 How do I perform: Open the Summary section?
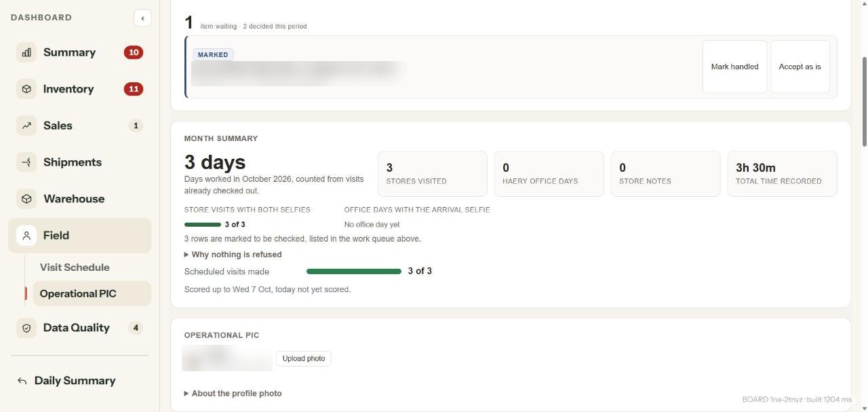tap(79, 52)
